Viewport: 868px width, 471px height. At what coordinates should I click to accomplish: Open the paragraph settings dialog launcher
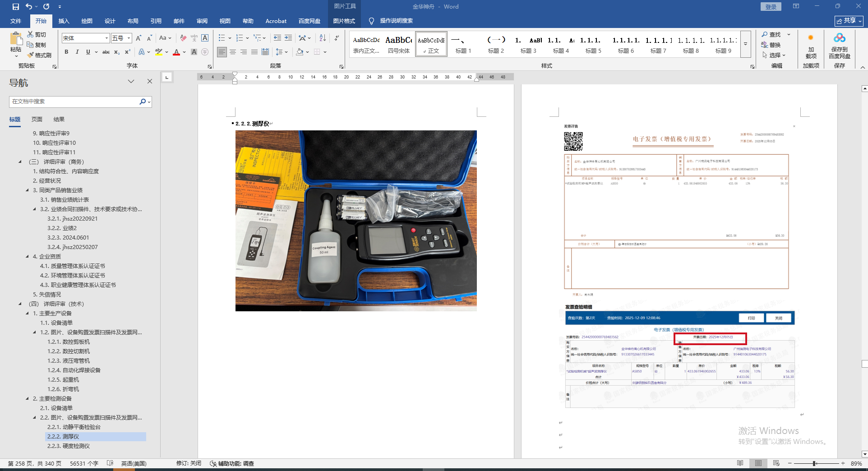(x=342, y=66)
